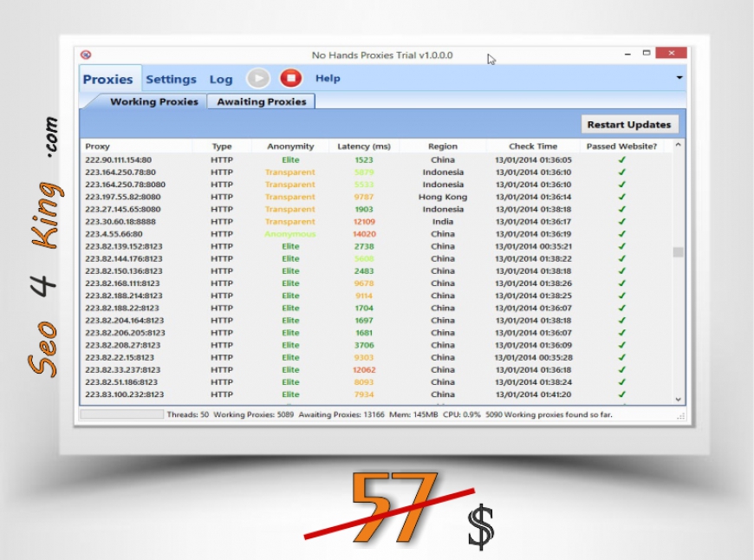The height and width of the screenshot is (560, 754).
Task: Sort by the Check Time column header
Action: coord(533,147)
